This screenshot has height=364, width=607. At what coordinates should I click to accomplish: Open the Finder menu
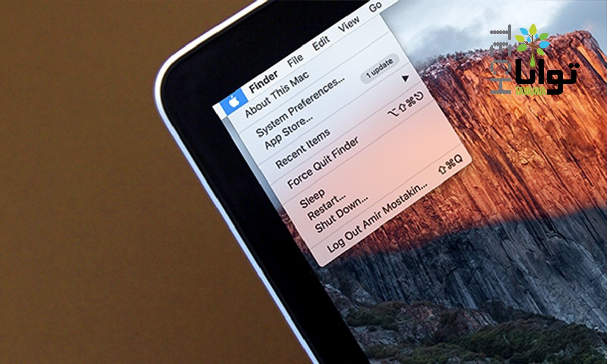[x=264, y=81]
